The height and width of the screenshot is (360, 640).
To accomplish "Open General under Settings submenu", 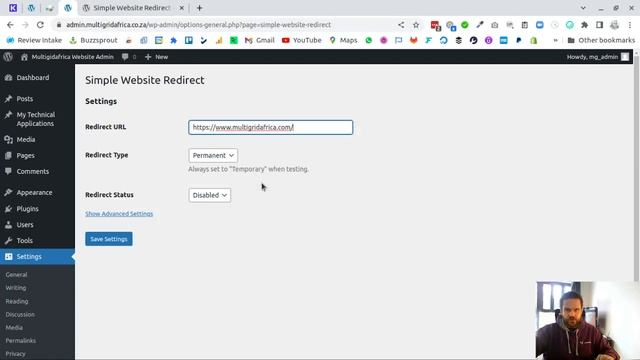I will click(16, 275).
